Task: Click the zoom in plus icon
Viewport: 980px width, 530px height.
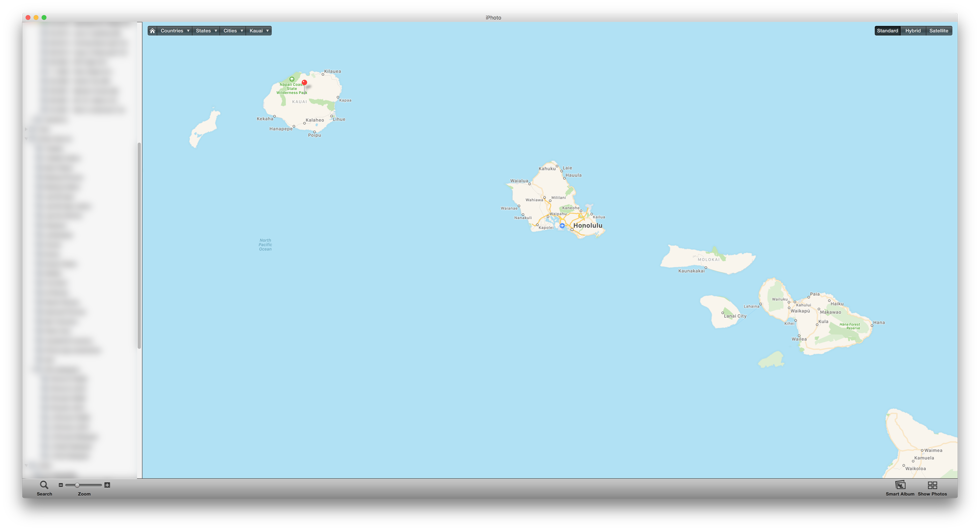Action: [107, 485]
